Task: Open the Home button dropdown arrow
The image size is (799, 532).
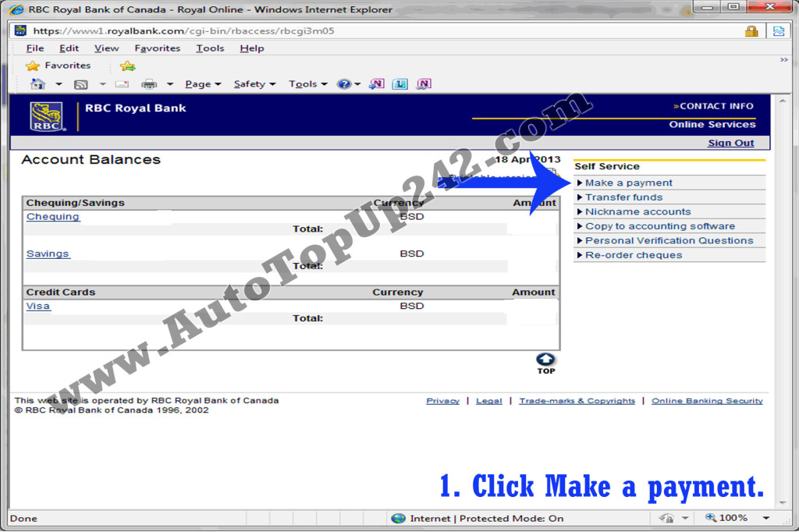Action: pyautogui.click(x=59, y=84)
